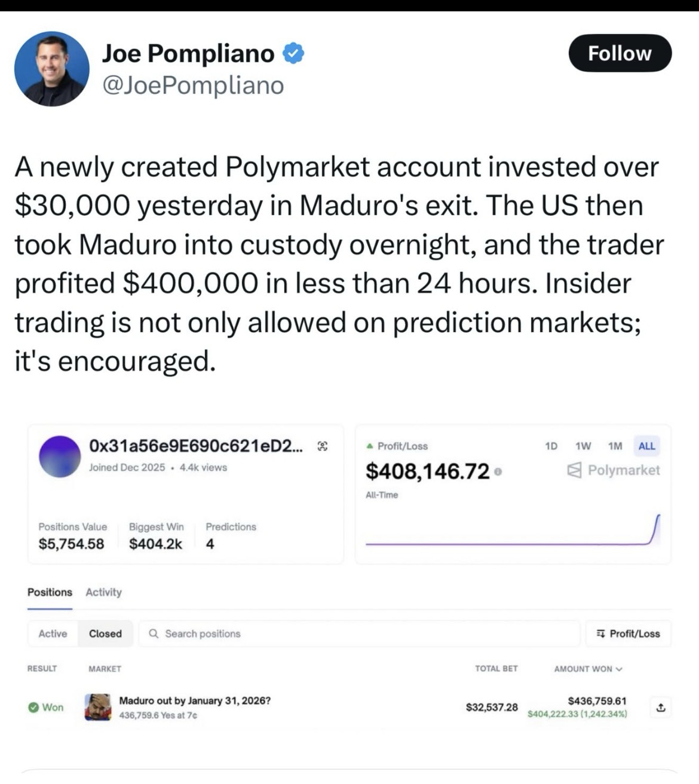Select the 1M time range

[x=615, y=446]
